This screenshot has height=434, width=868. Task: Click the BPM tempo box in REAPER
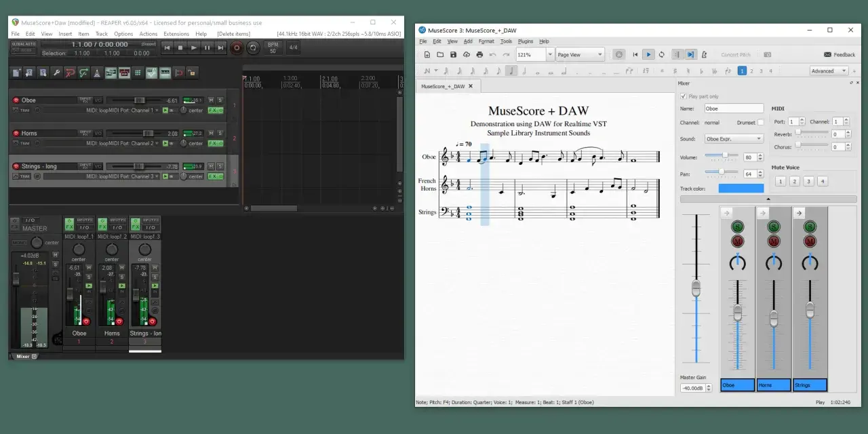pyautogui.click(x=273, y=47)
